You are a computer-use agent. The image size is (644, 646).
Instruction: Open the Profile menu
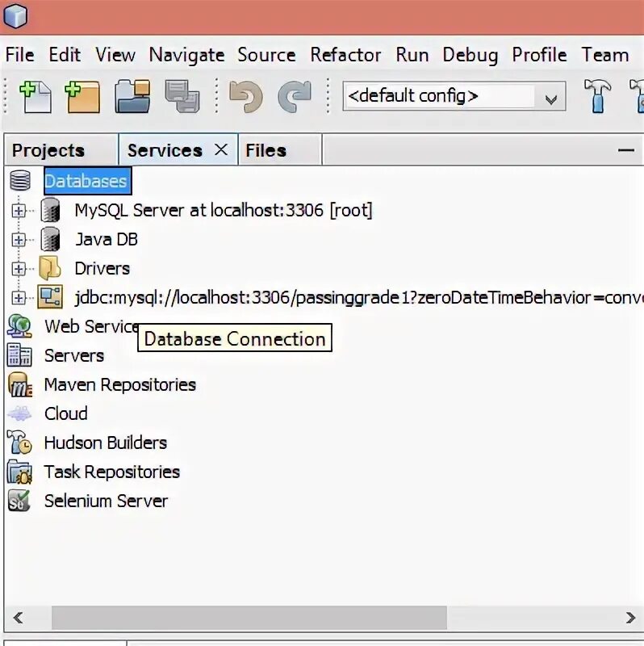click(539, 55)
